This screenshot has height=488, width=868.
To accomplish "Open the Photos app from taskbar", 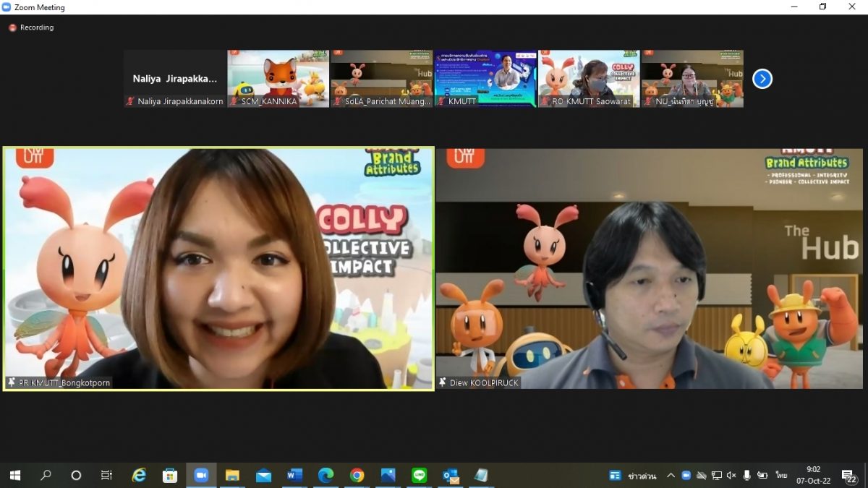I will (x=388, y=475).
